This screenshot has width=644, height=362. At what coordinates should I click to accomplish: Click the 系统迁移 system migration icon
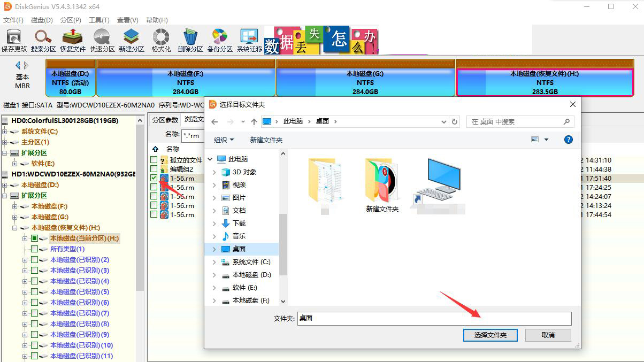click(x=249, y=40)
